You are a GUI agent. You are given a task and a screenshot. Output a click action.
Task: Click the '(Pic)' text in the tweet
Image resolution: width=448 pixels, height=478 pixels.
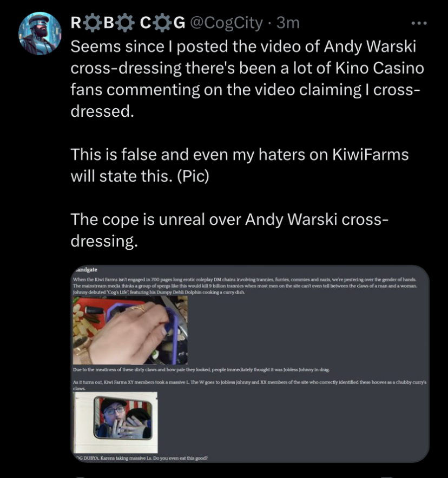[193, 176]
